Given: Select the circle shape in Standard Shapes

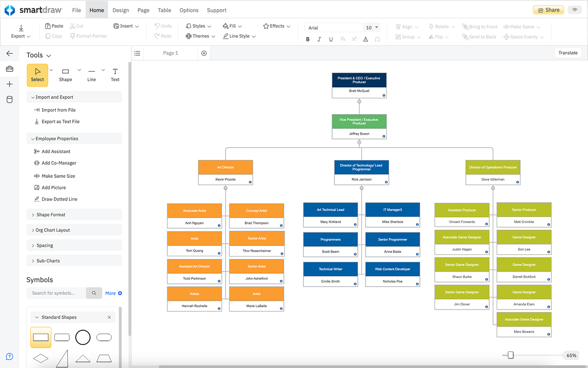Looking at the screenshot, I should click(x=83, y=337).
